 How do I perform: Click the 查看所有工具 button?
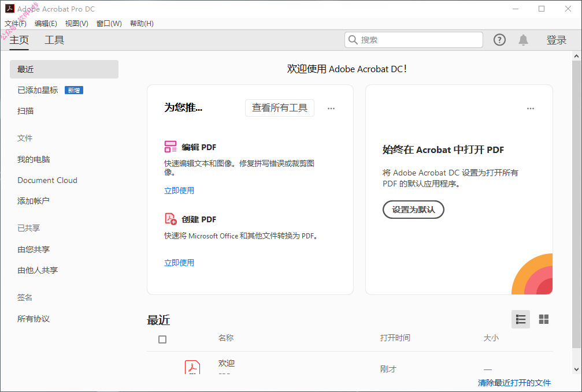[280, 108]
